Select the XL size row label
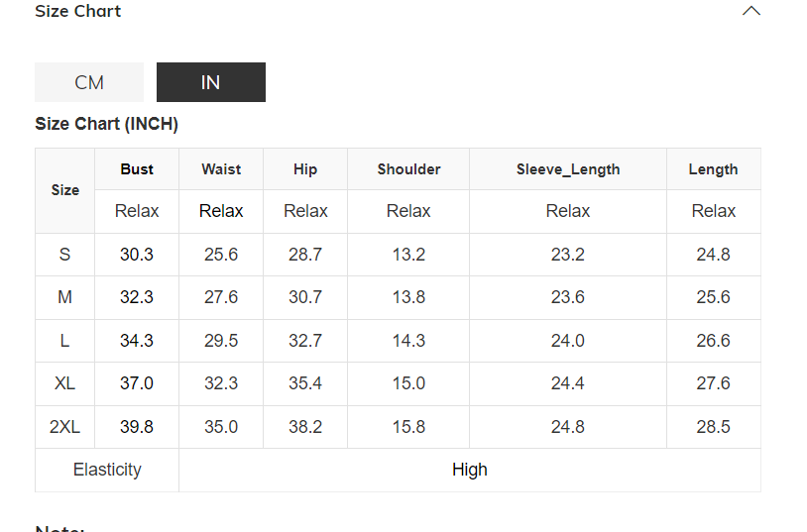Image resolution: width=807 pixels, height=532 pixels. coord(65,383)
